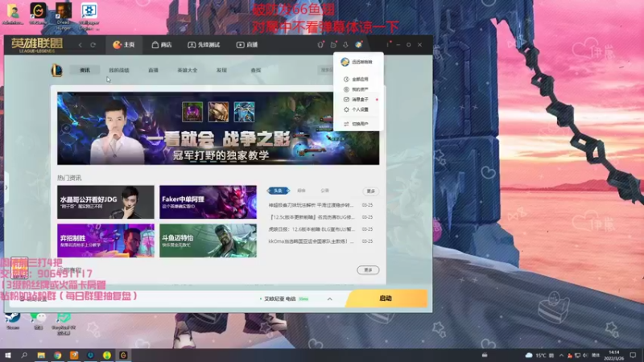Click the download arrow icon in top bar
The image size is (644, 362).
(x=345, y=44)
